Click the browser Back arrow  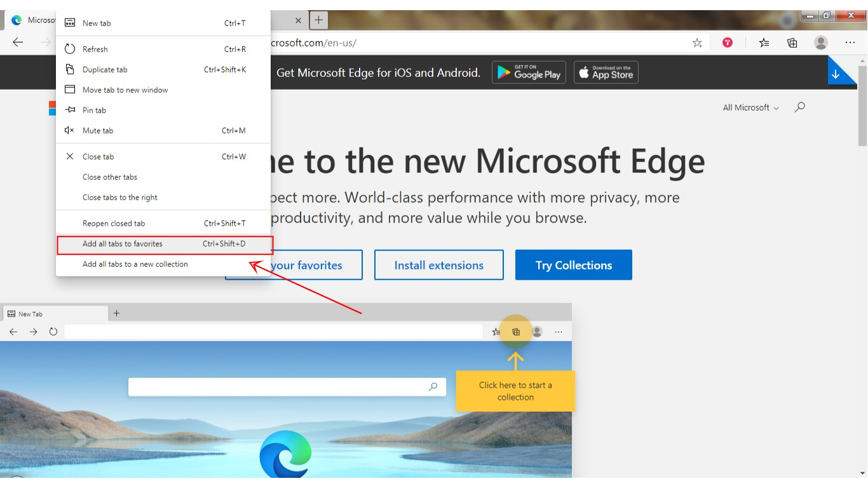[18, 43]
